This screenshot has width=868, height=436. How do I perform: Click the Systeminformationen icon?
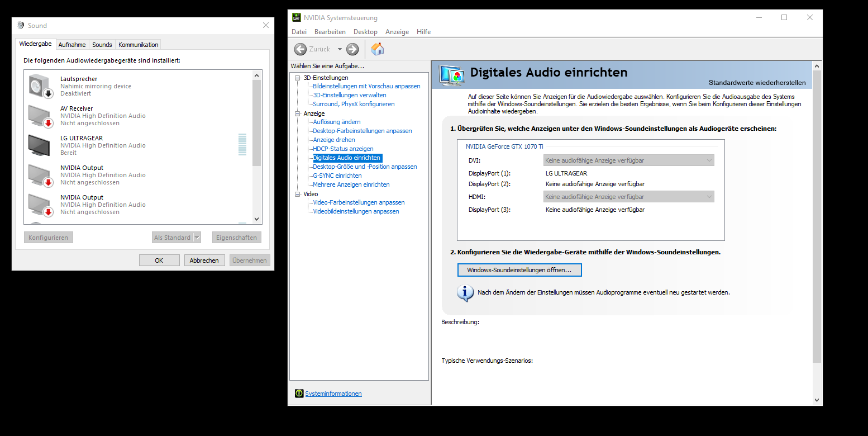[x=299, y=394]
